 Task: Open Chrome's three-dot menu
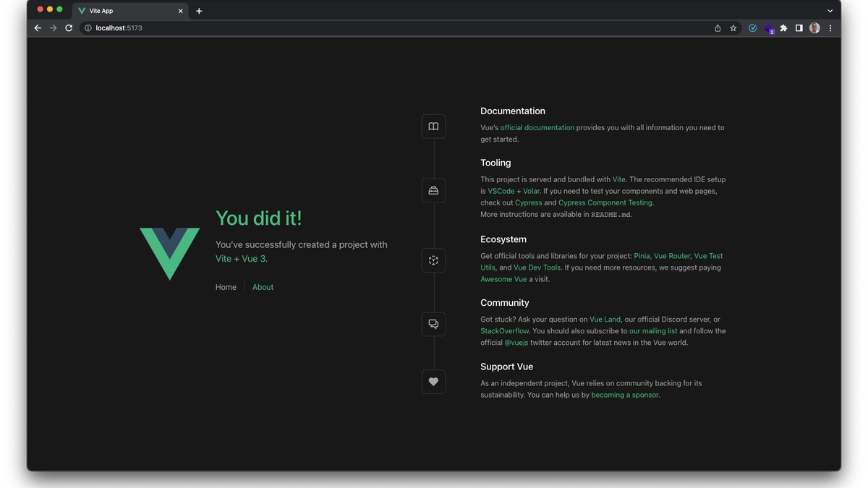pyautogui.click(x=830, y=27)
